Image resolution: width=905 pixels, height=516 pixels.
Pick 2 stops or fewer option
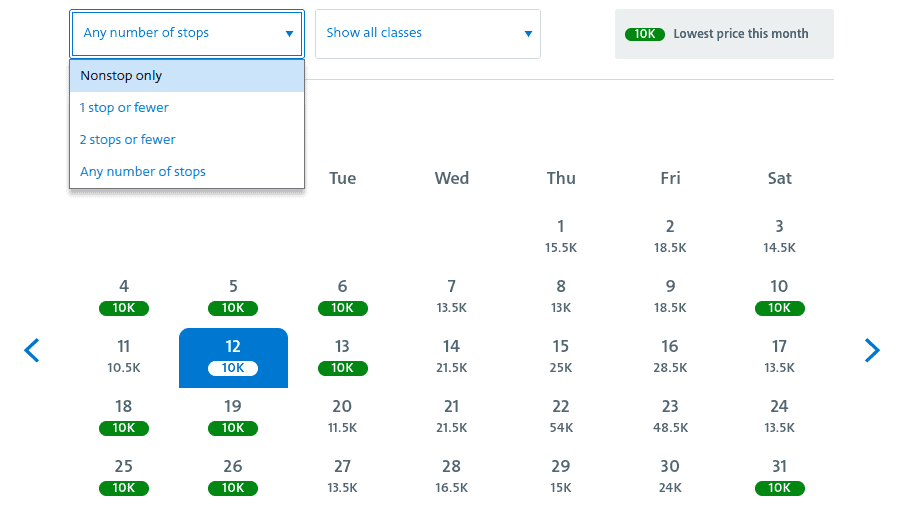tap(187, 140)
